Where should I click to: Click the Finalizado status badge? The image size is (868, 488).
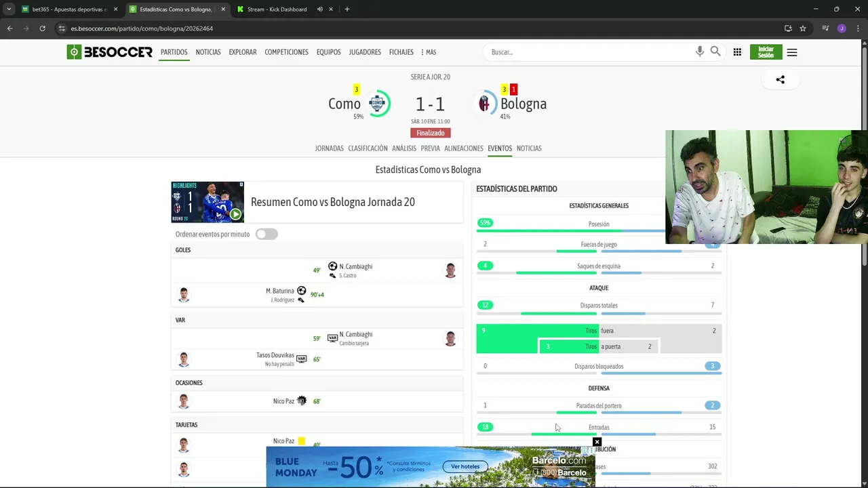[430, 133]
